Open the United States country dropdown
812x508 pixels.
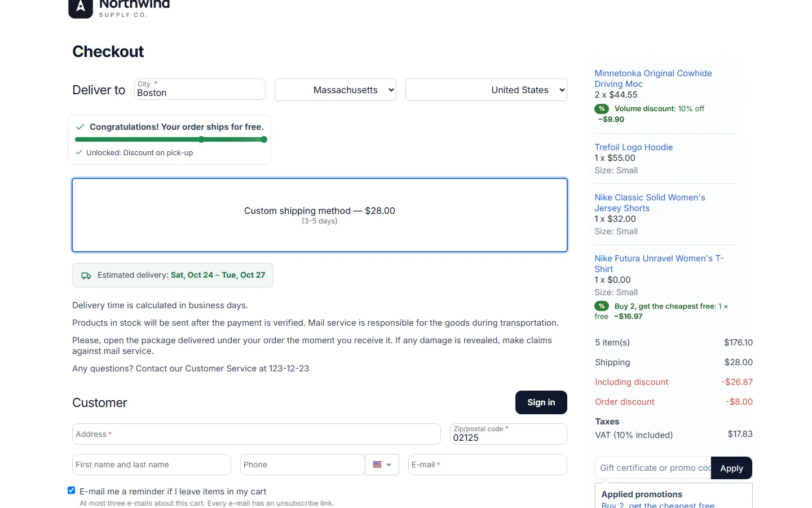486,90
